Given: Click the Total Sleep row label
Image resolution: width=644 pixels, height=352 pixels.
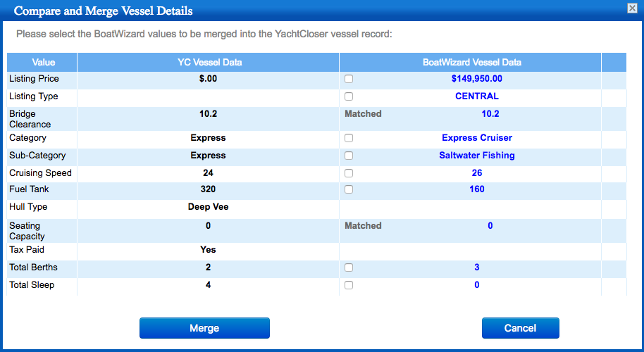Looking at the screenshot, I should coord(32,285).
